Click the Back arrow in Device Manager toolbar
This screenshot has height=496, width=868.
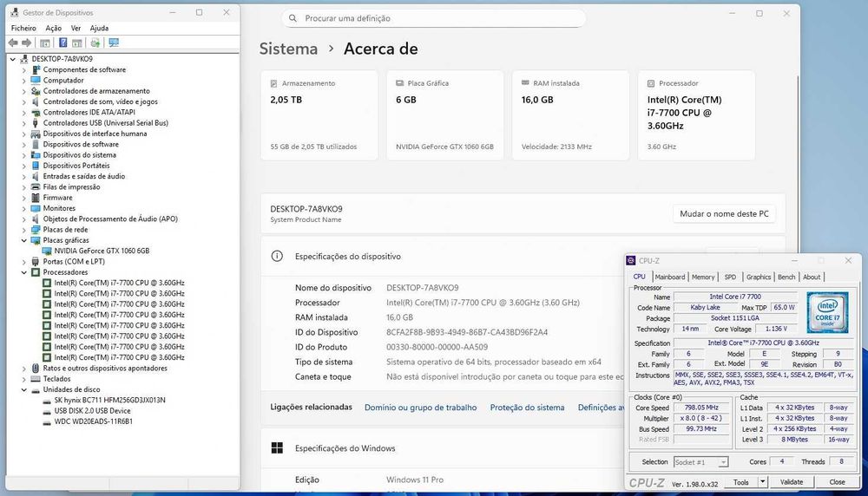point(13,42)
